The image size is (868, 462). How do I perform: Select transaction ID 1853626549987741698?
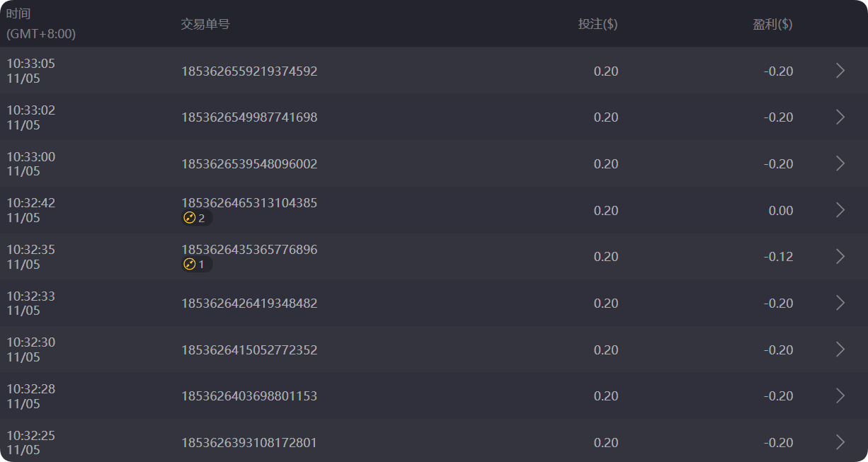point(249,117)
